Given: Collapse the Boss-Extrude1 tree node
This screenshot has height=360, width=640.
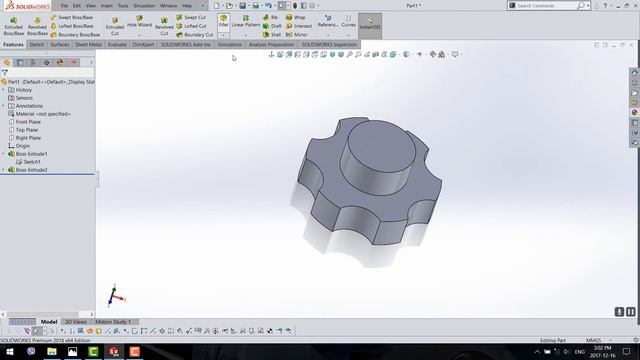Looking at the screenshot, I should point(4,154).
